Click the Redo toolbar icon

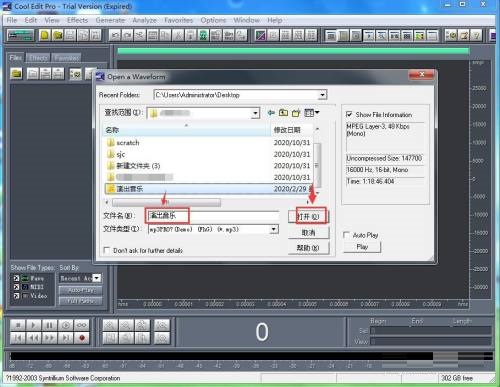point(127,35)
